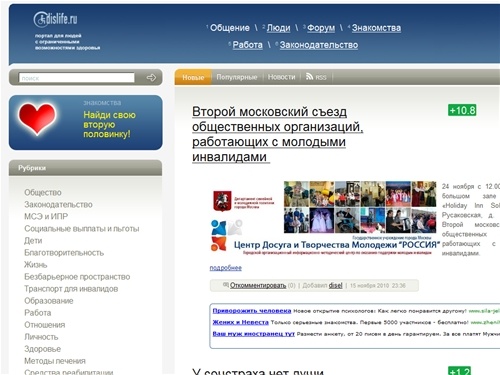Click the RSS feed icon
This screenshot has height=375, width=500.
[x=309, y=77]
